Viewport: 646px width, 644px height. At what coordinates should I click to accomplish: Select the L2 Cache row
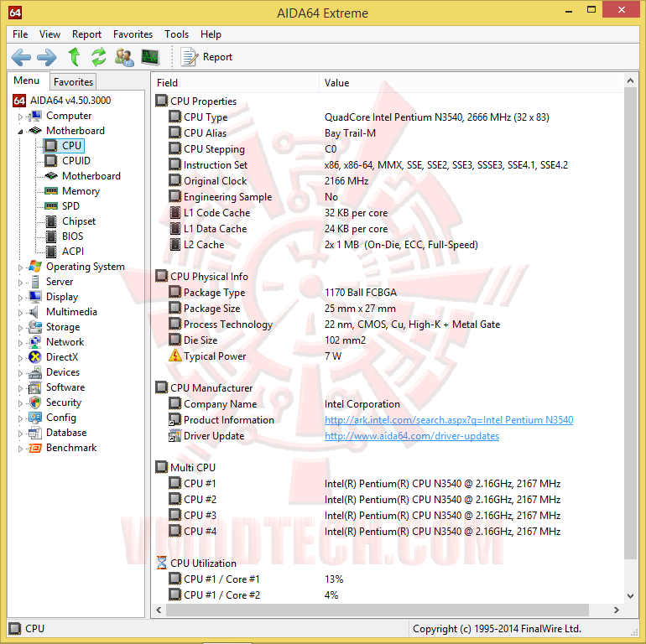coord(388,245)
